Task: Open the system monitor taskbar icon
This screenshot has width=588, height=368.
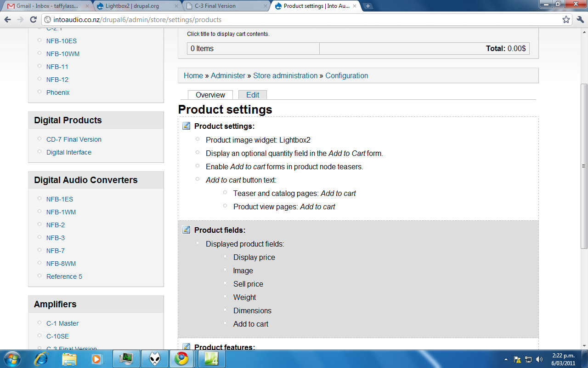Action: [126, 359]
